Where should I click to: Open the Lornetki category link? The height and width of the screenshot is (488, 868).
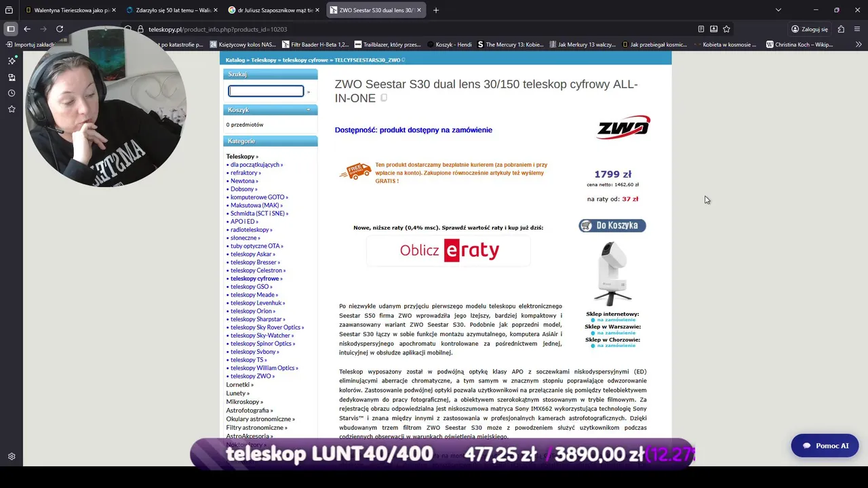tap(240, 385)
